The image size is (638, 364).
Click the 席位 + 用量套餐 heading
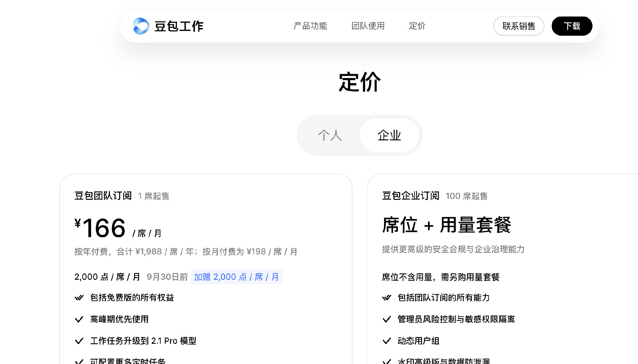447,225
